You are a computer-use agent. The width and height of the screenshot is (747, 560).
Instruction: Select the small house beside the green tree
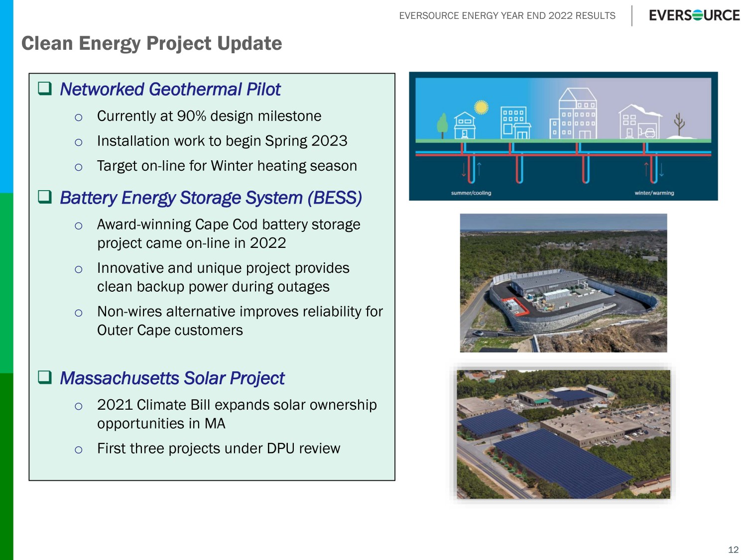tap(465, 125)
